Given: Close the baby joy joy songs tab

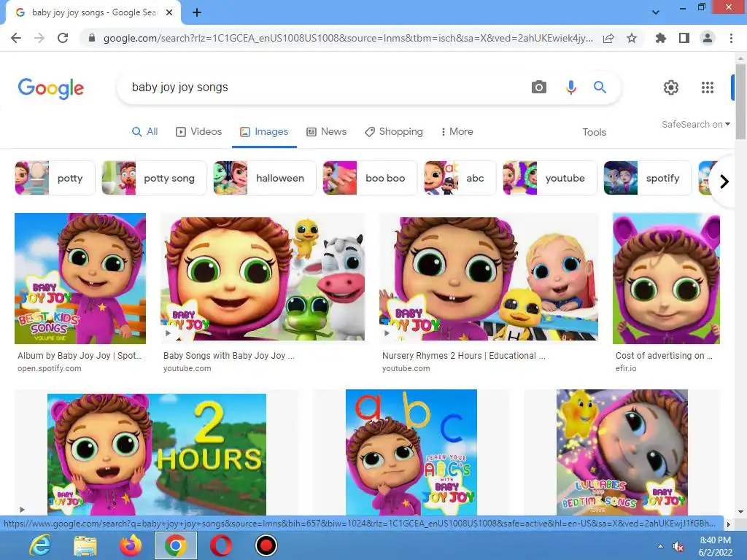Looking at the screenshot, I should click(x=169, y=12).
